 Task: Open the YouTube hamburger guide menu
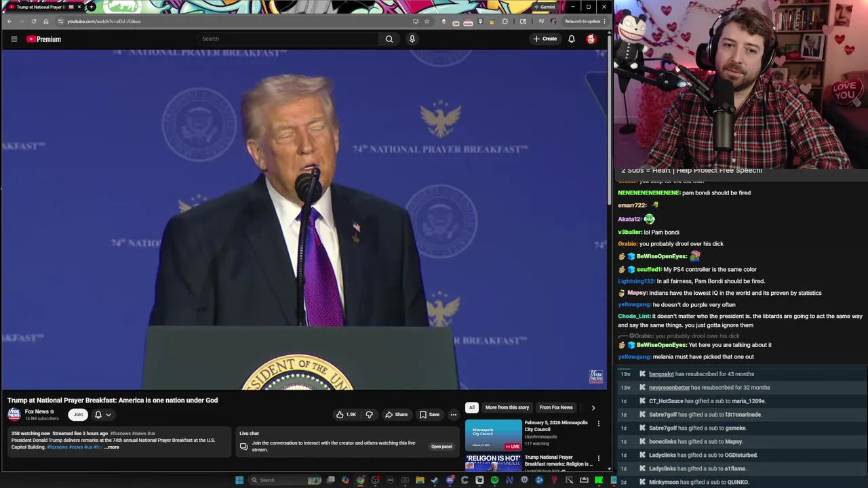[14, 39]
